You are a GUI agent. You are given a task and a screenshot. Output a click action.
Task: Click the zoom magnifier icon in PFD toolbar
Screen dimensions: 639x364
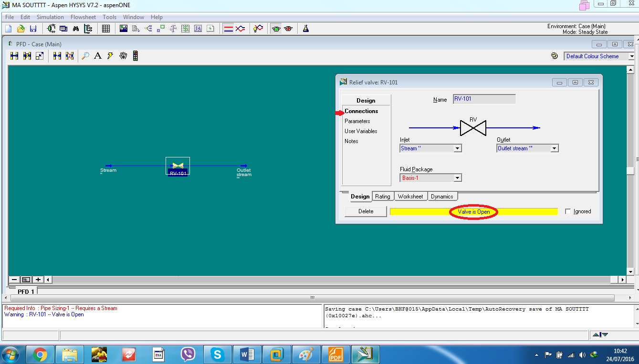[85, 56]
